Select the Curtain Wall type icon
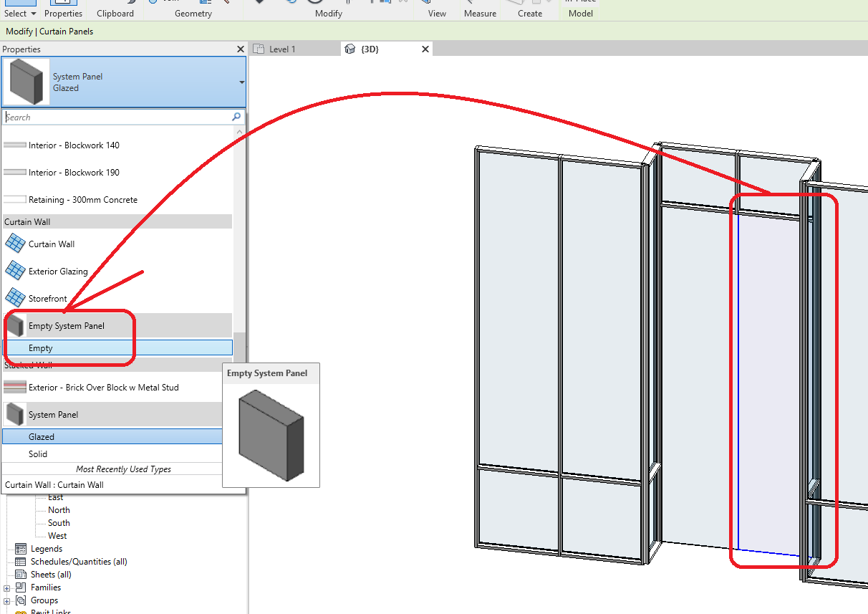The height and width of the screenshot is (614, 868). pos(15,244)
